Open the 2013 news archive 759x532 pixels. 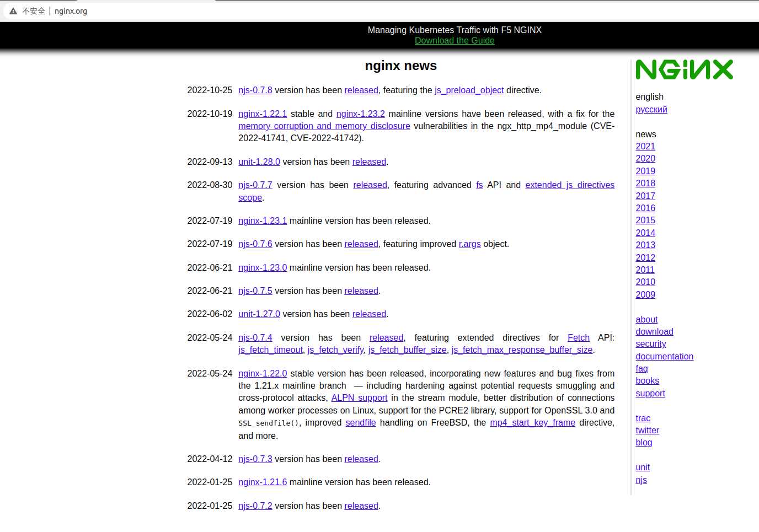point(645,245)
